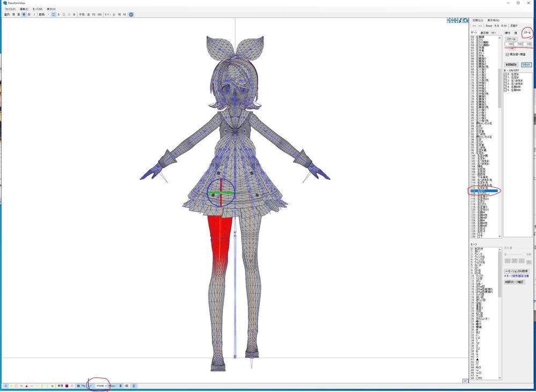
Task: Click the >> next button in side panel
Action: [x=480, y=26]
